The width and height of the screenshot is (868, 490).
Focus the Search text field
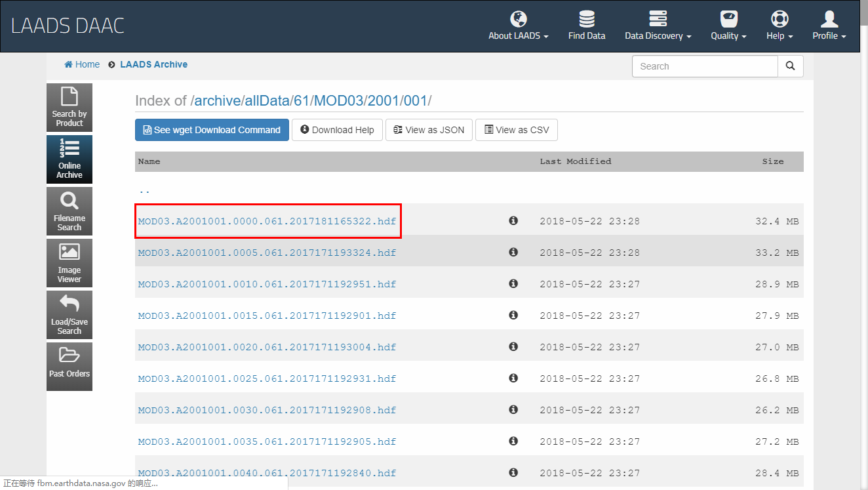(x=705, y=66)
